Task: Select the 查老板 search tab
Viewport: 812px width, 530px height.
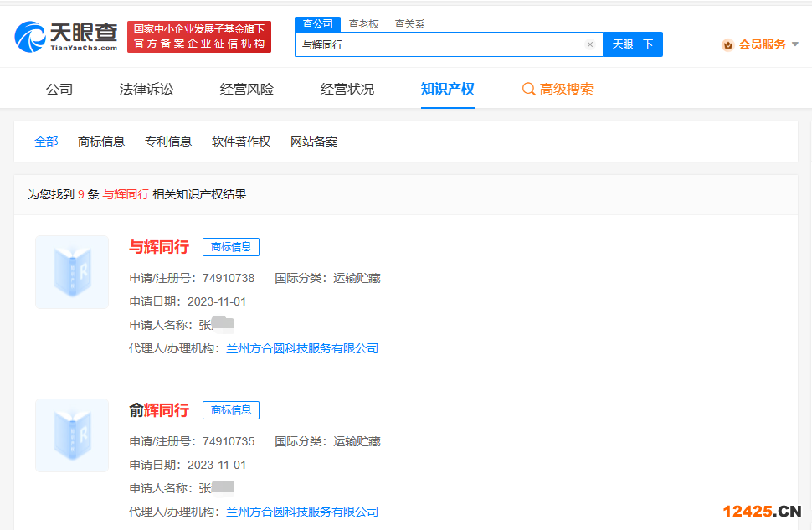Action: (x=363, y=24)
